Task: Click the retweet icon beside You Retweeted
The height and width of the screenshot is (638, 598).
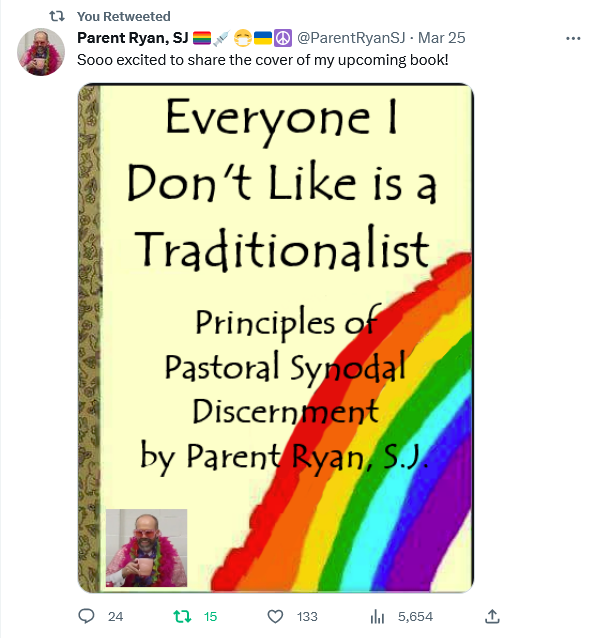Action: tap(57, 16)
